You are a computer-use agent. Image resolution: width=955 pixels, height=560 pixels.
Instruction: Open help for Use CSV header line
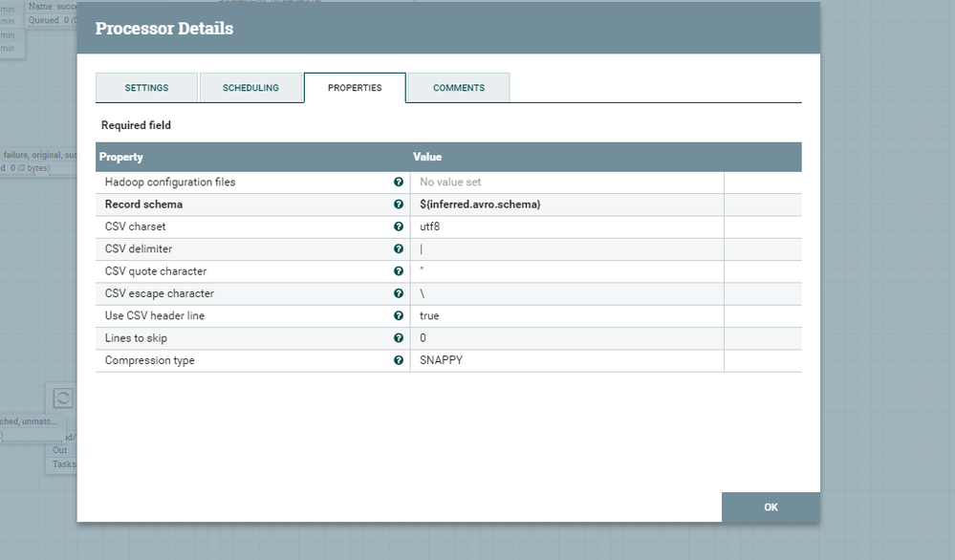(x=399, y=315)
